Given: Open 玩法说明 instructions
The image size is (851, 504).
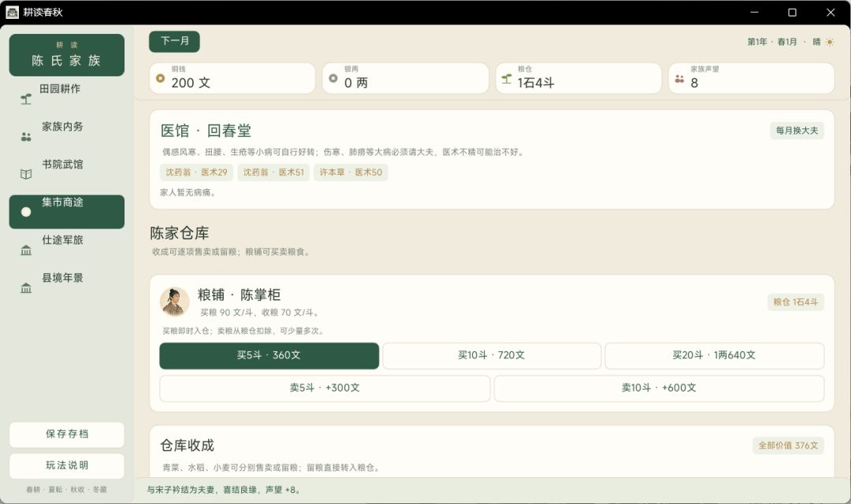Looking at the screenshot, I should (x=67, y=465).
